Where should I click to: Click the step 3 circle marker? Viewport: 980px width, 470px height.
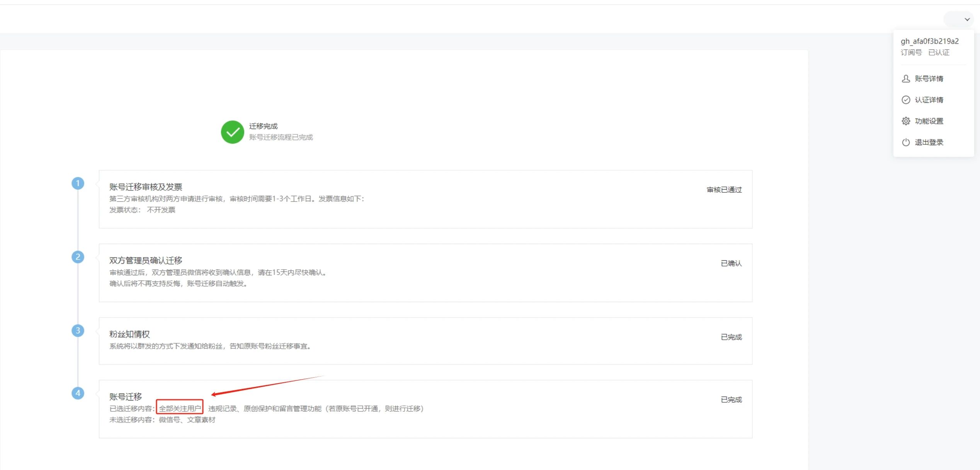pyautogui.click(x=78, y=331)
